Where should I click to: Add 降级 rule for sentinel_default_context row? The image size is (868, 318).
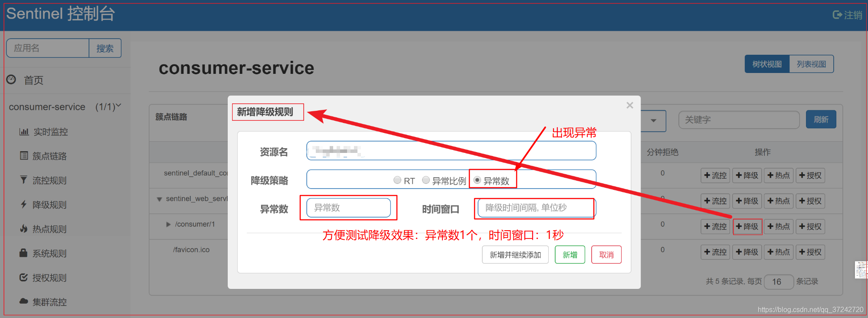(x=747, y=176)
